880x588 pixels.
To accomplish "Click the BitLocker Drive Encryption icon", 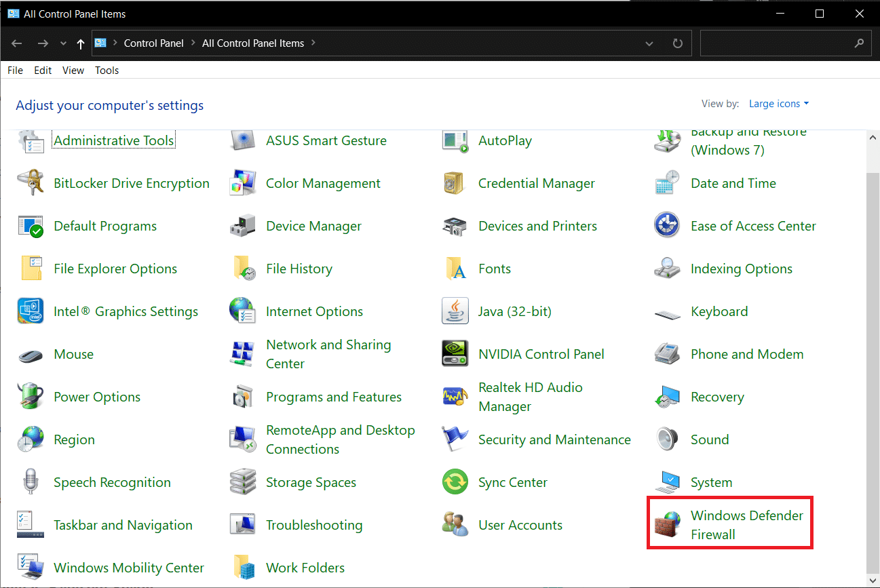I will click(31, 183).
